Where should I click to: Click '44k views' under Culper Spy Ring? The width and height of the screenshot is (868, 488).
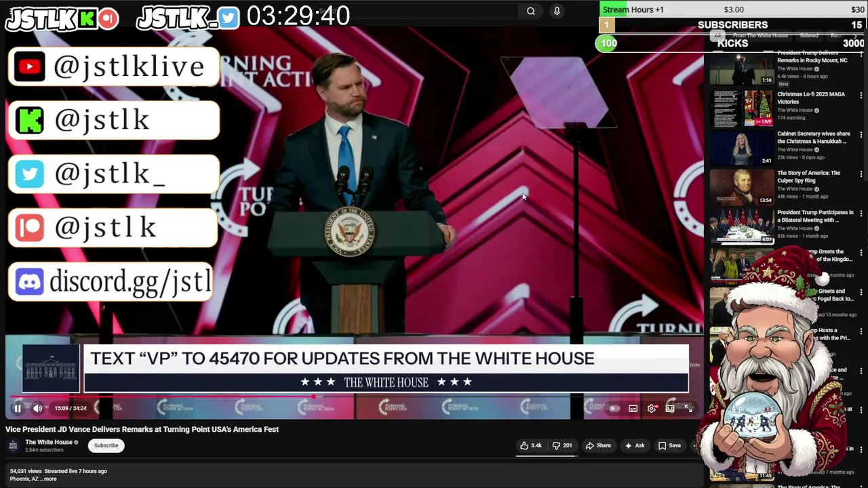click(787, 197)
